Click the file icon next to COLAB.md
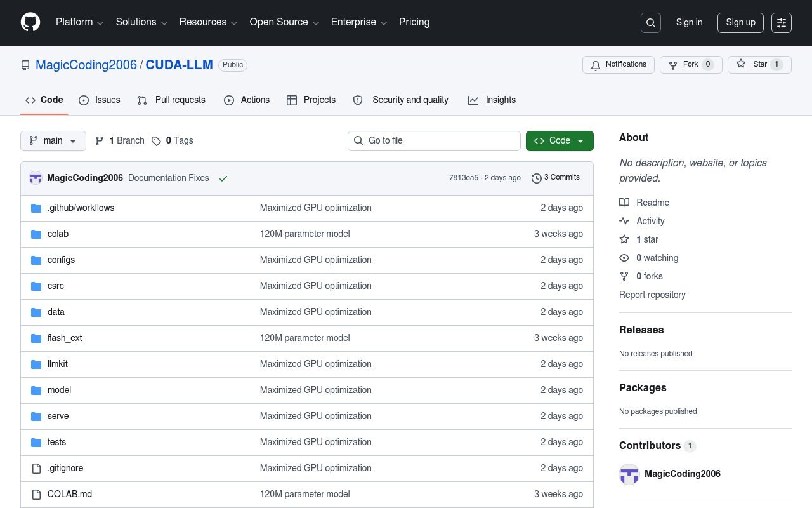This screenshot has width=812, height=508. pos(36,494)
